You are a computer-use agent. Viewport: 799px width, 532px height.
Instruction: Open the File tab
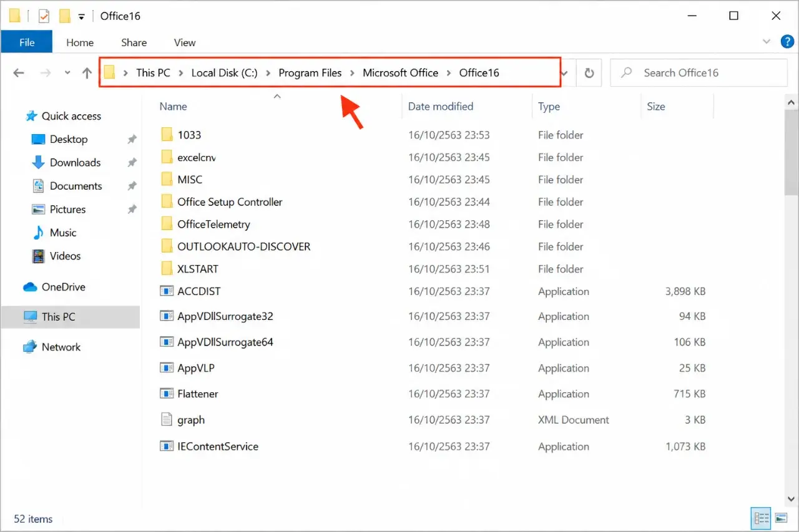(x=27, y=42)
